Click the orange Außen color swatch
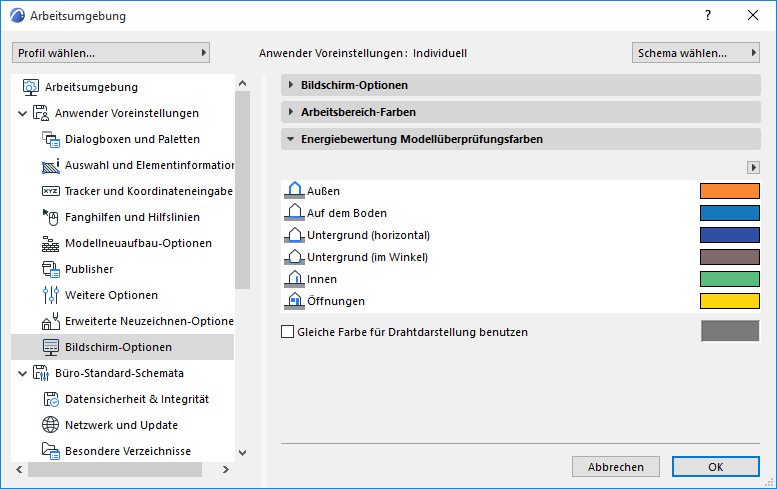 (730, 191)
